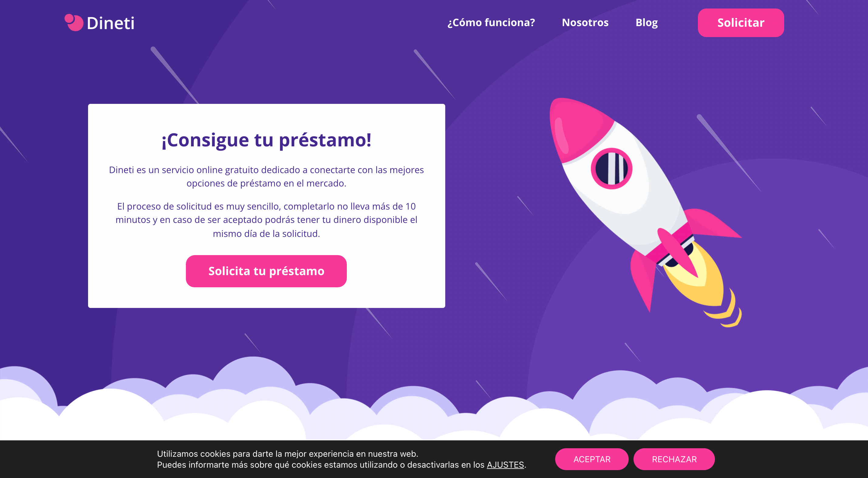Reject cookies with RECHAZAR button
Screen dimensions: 868x478
tap(674, 459)
